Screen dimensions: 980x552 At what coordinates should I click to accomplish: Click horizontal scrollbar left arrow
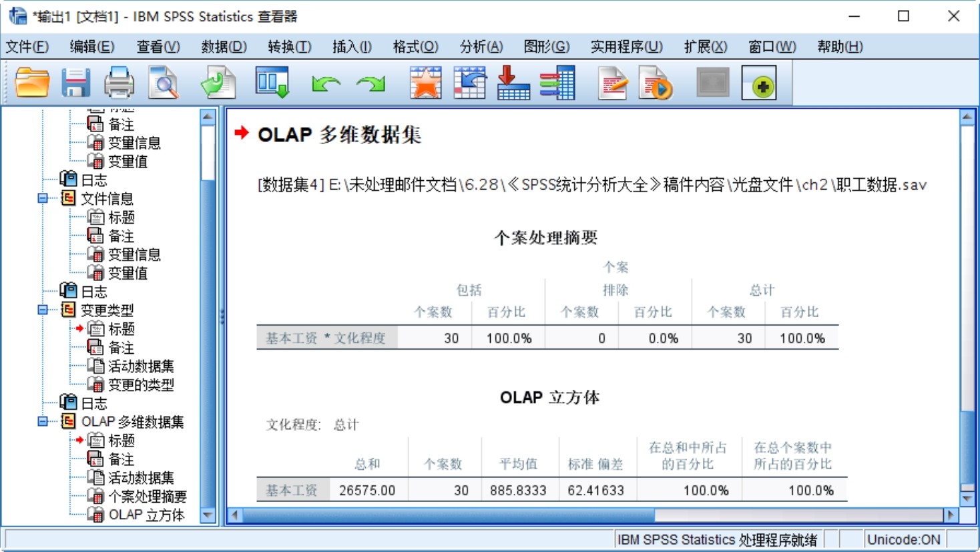pos(234,515)
